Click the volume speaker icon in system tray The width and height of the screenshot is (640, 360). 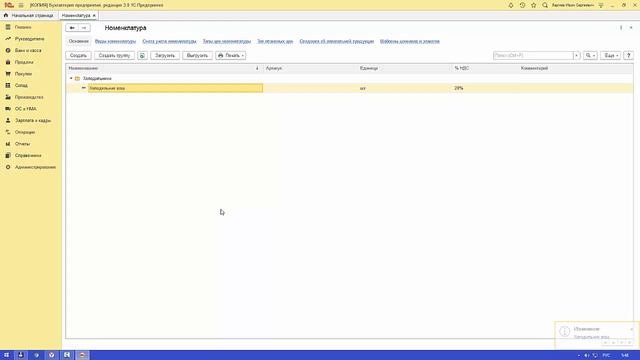(586, 356)
